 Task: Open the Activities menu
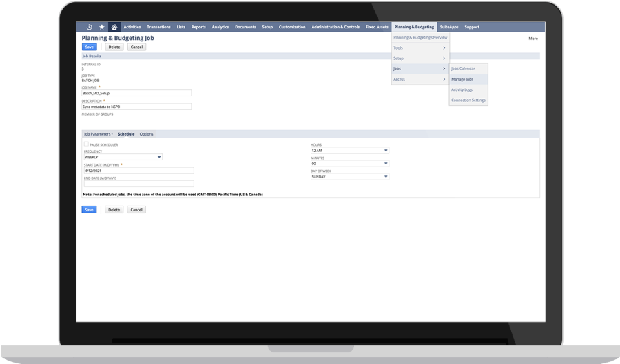point(132,27)
